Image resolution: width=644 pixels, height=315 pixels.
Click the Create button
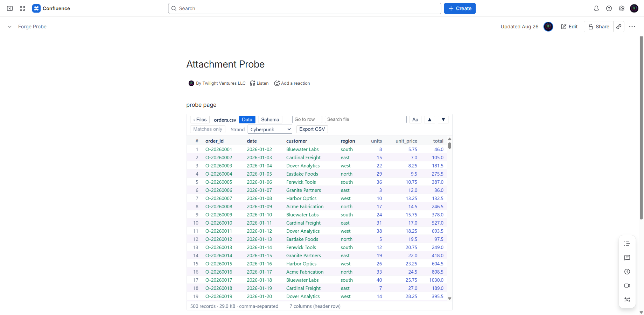[460, 8]
